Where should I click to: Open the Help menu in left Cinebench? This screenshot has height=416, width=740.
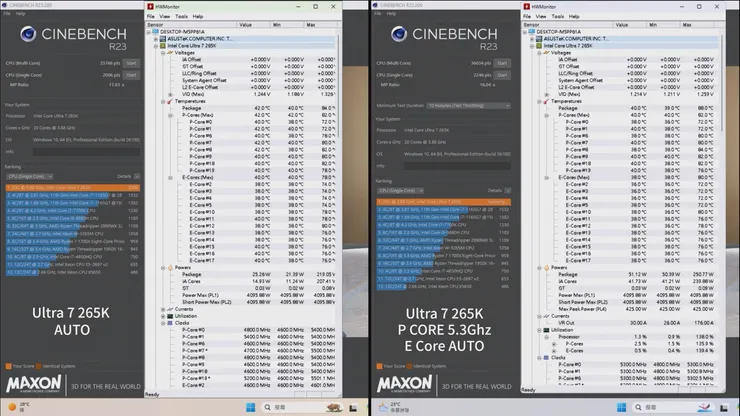click(20, 14)
